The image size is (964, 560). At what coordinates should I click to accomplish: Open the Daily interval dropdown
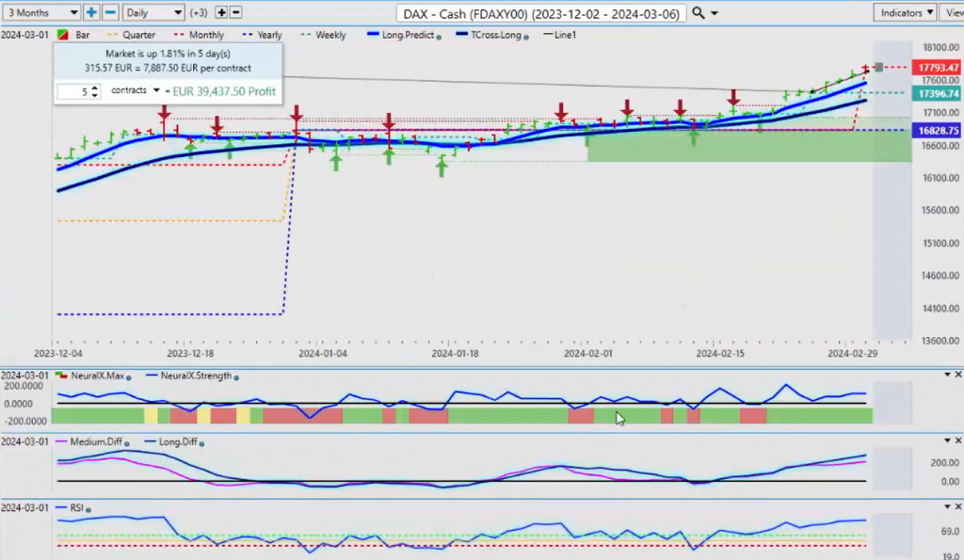pyautogui.click(x=153, y=12)
